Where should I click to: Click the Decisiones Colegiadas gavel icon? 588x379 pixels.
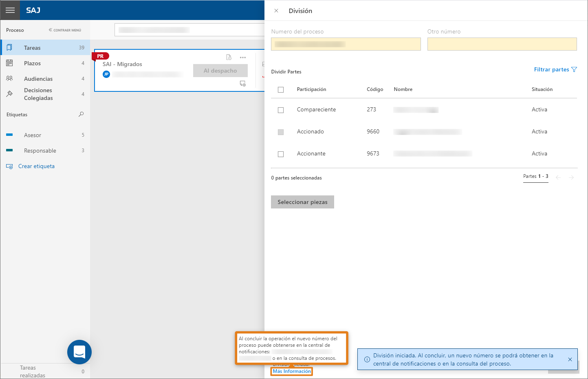pos(9,94)
